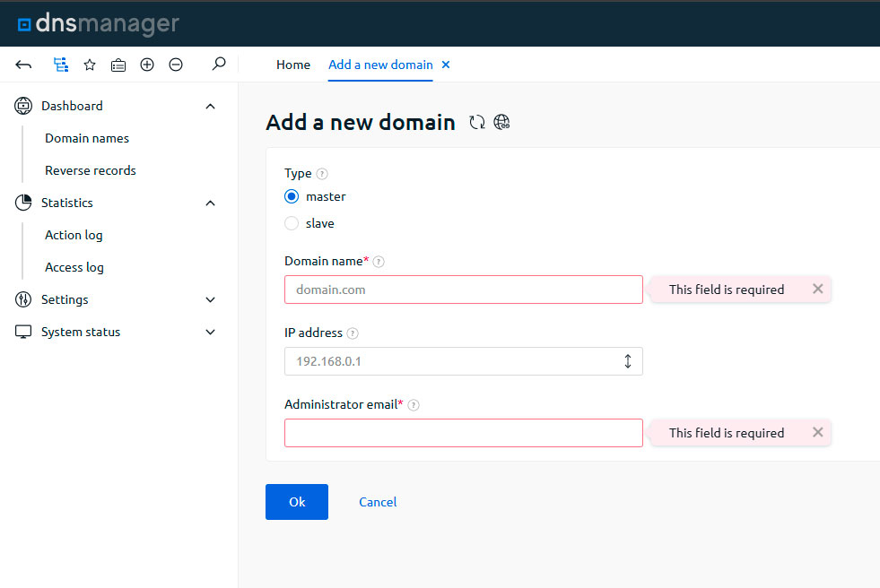Screen dimensions: 880x588
Task: Click the minus circle collapse-all icon
Action: click(x=176, y=65)
